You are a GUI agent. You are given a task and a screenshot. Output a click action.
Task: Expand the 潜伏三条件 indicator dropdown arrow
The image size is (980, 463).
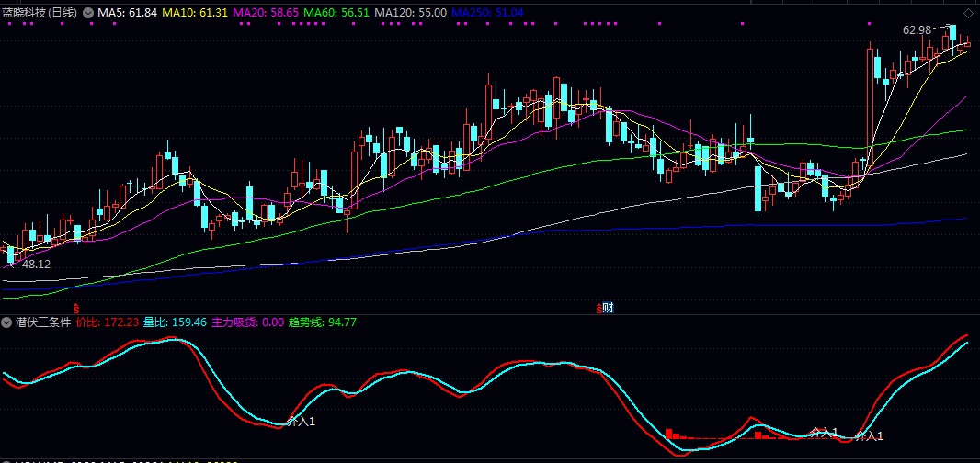pyautogui.click(x=7, y=322)
